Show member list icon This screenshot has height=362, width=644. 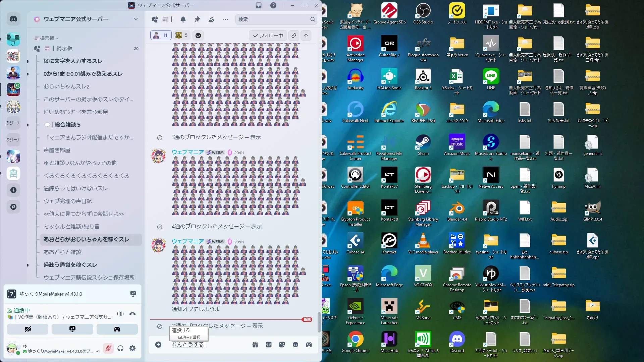[211, 19]
